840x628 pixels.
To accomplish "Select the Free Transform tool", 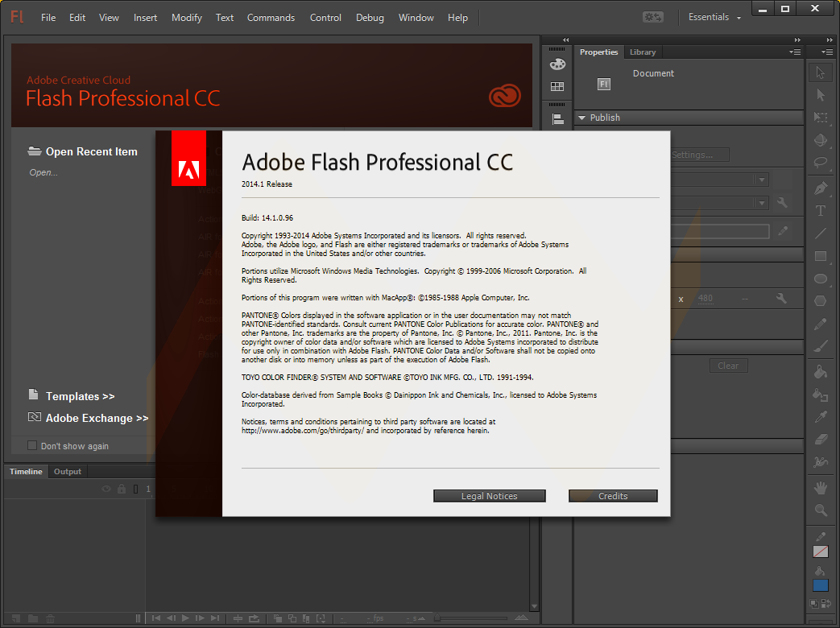I will coord(820,118).
